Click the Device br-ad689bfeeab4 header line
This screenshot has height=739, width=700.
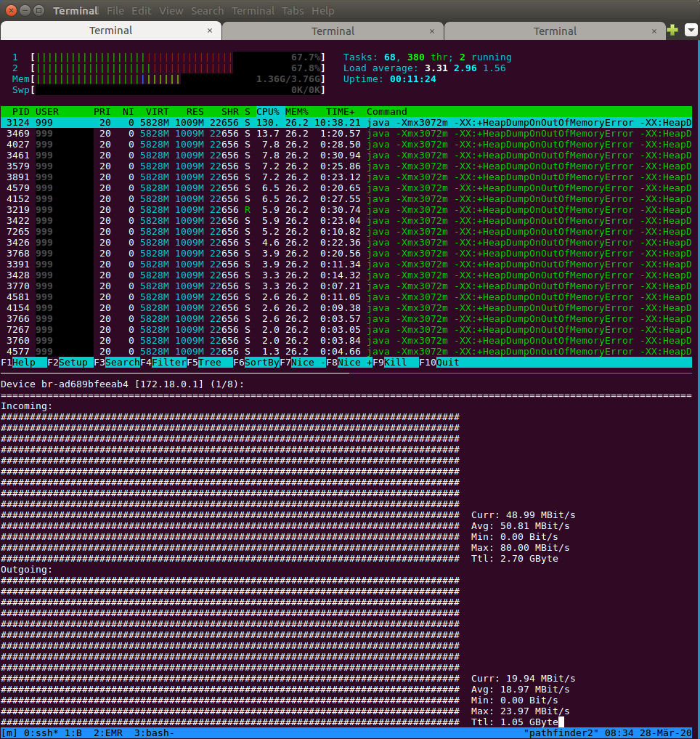click(x=123, y=384)
